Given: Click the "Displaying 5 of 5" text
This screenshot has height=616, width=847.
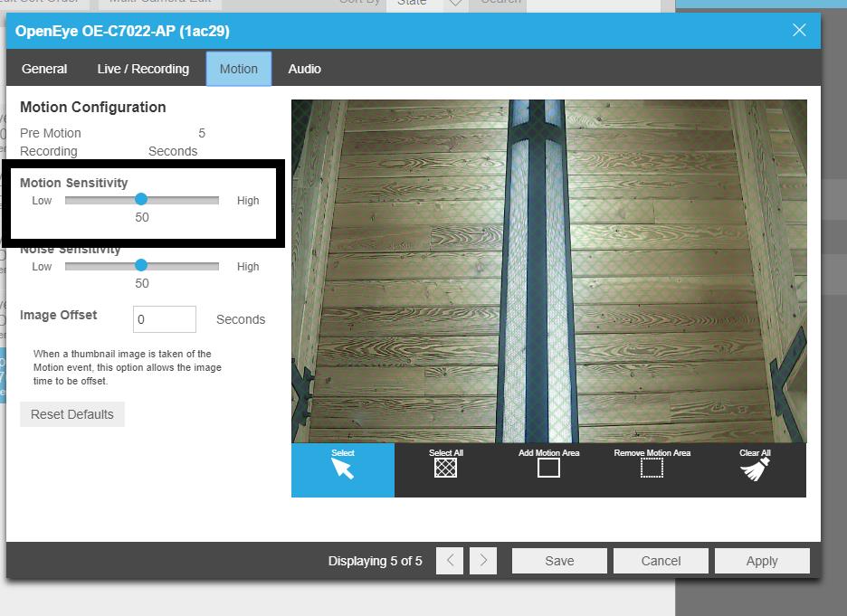Looking at the screenshot, I should [x=376, y=561].
